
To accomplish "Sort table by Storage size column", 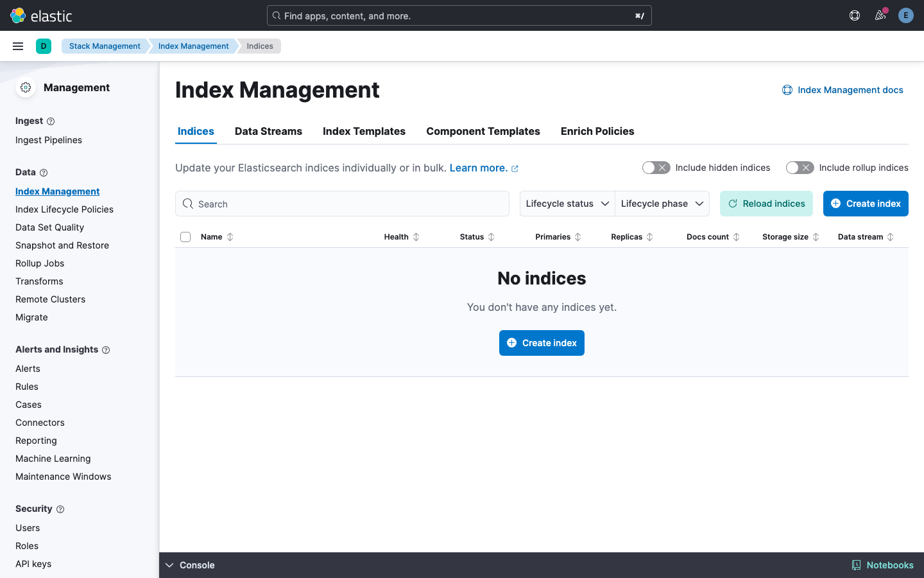I will [791, 237].
